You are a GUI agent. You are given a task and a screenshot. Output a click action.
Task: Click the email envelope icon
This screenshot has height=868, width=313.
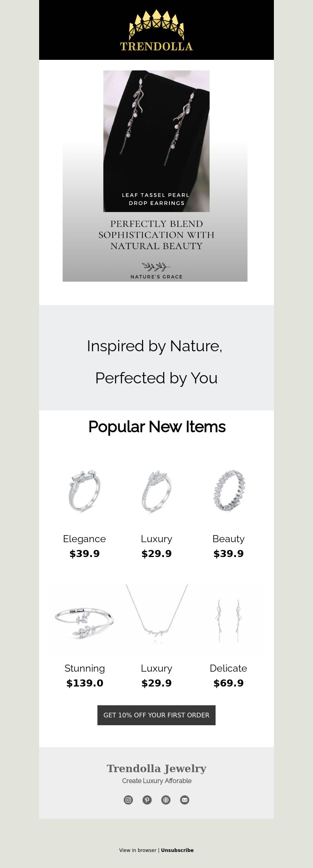185,800
